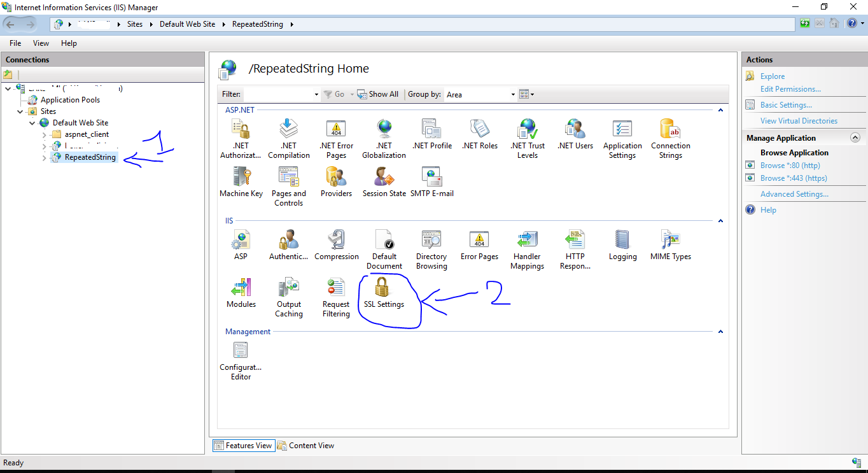
Task: Click the Sites breadcrumb segment
Action: pyautogui.click(x=135, y=24)
